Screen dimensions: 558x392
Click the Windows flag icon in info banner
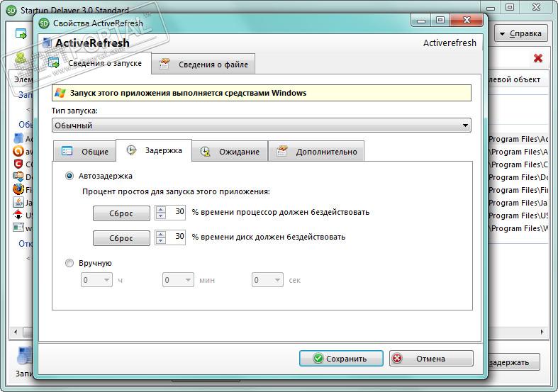point(60,93)
